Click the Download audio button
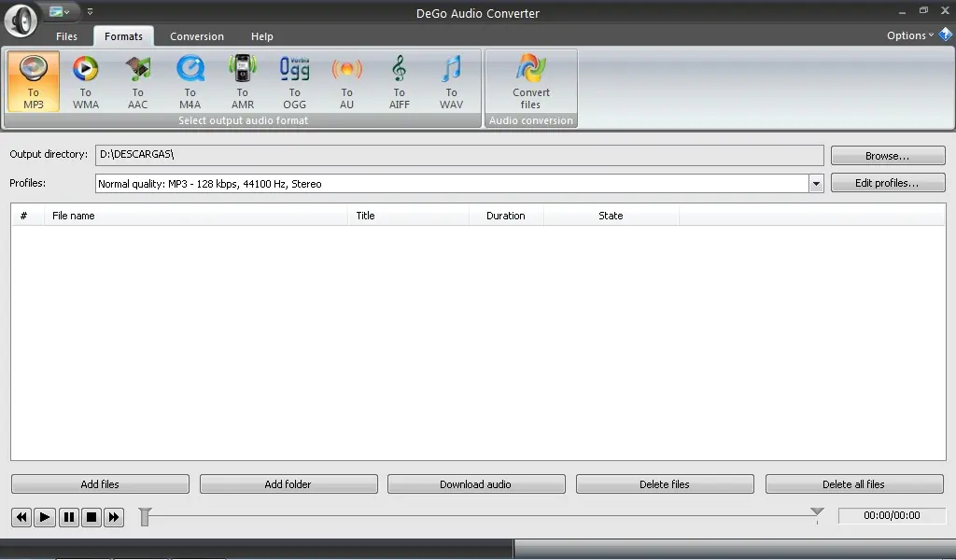Viewport: 956px width, 560px height. pyautogui.click(x=476, y=484)
